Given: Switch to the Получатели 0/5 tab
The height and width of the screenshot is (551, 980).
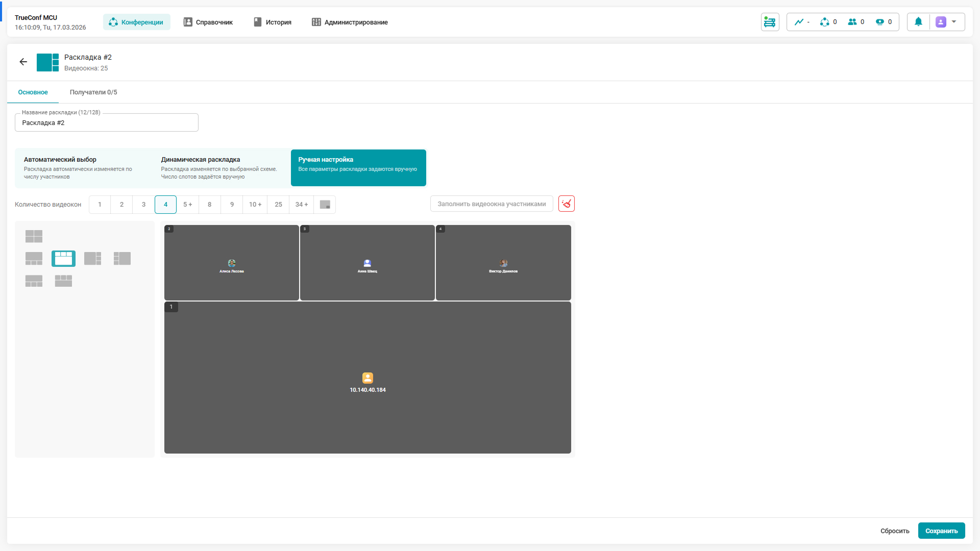Looking at the screenshot, I should pos(93,92).
